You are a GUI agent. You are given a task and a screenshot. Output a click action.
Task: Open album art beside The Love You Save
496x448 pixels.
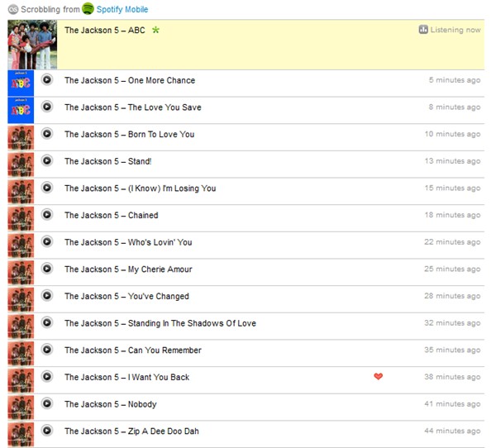(x=21, y=110)
